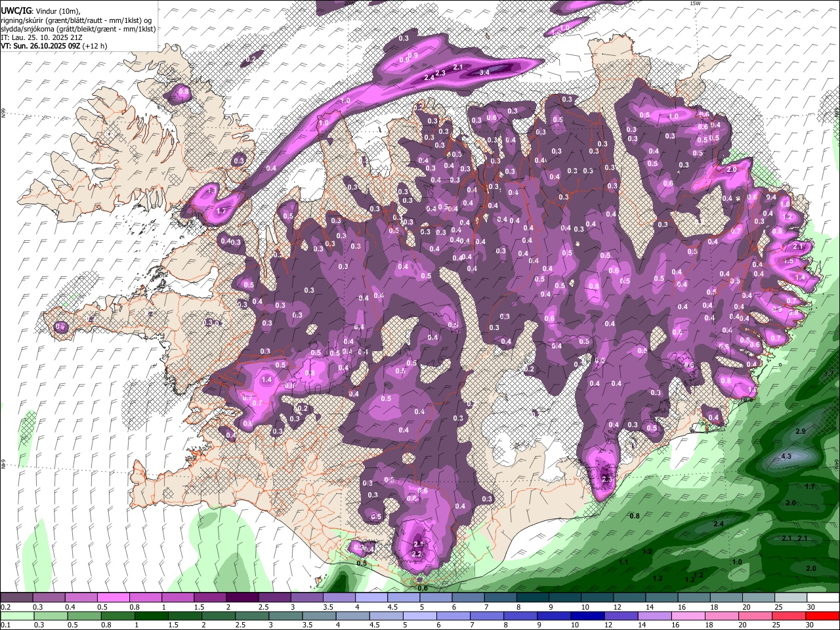Pick the light pink swatch labeled 16 in rain legend
840x630 pixels.
[x=688, y=616]
